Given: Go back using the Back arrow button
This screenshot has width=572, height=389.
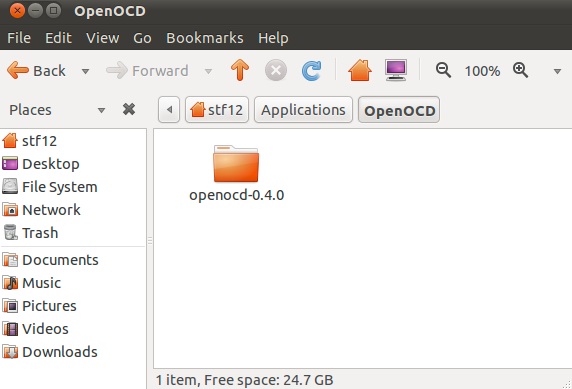Looking at the screenshot, I should [36, 70].
